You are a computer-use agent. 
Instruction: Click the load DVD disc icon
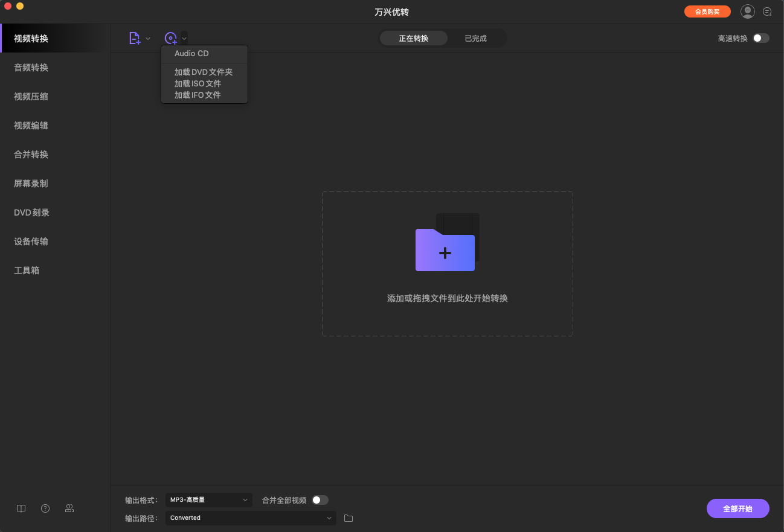[x=171, y=38]
